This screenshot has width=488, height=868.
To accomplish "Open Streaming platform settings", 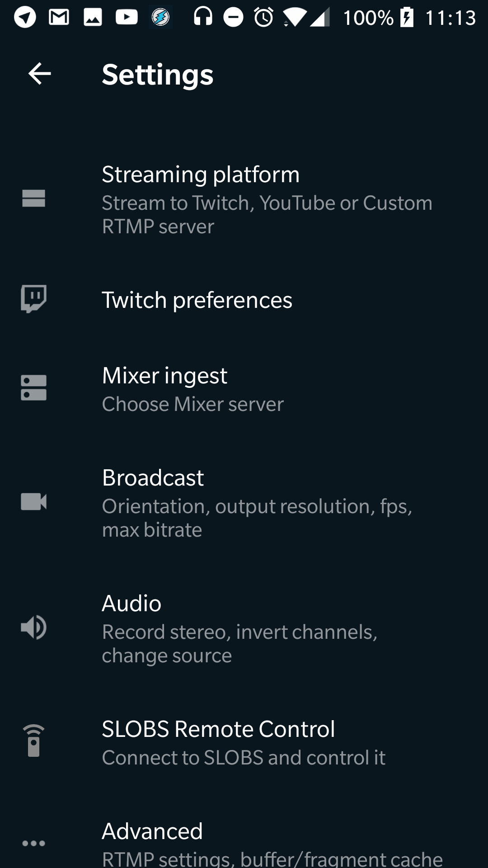I will 267,199.
